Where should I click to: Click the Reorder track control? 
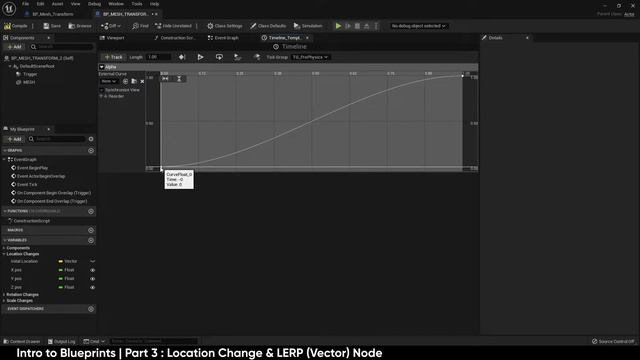point(112,97)
